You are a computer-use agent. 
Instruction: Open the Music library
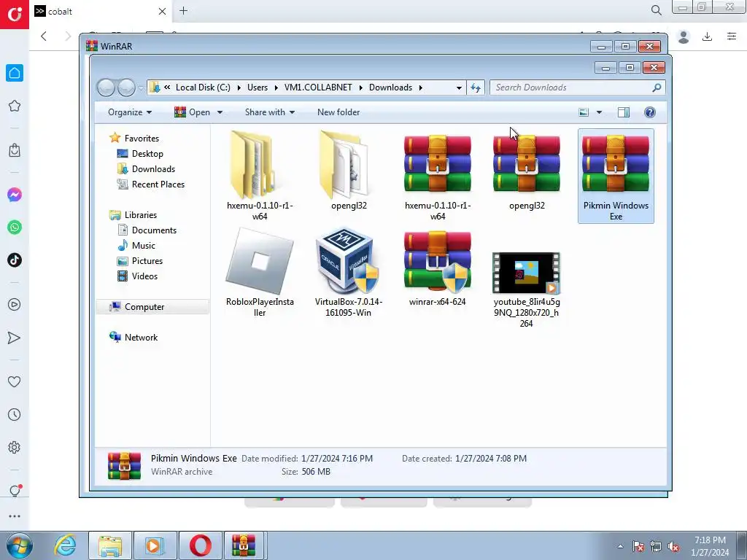(x=143, y=245)
